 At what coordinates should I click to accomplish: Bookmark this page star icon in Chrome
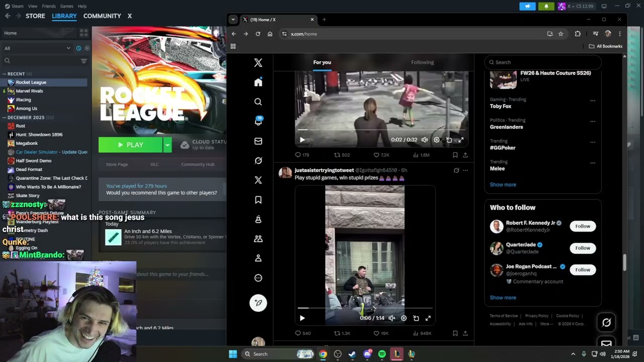point(560,34)
